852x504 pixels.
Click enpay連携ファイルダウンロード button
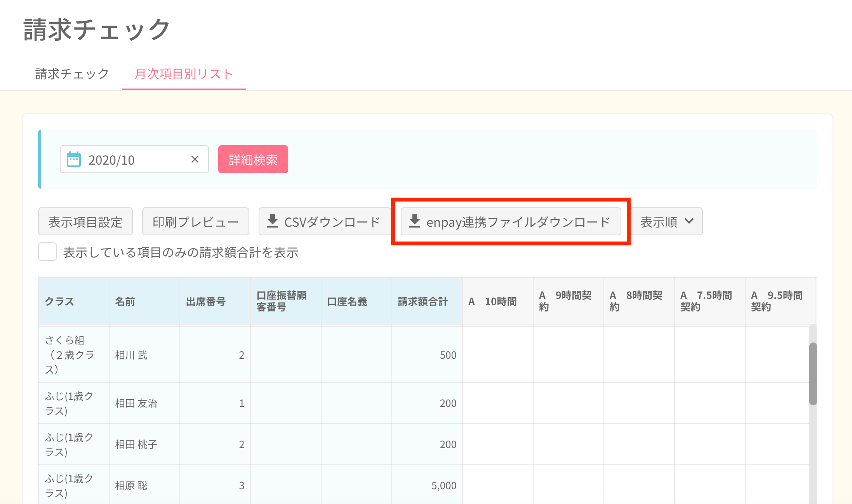tap(511, 222)
